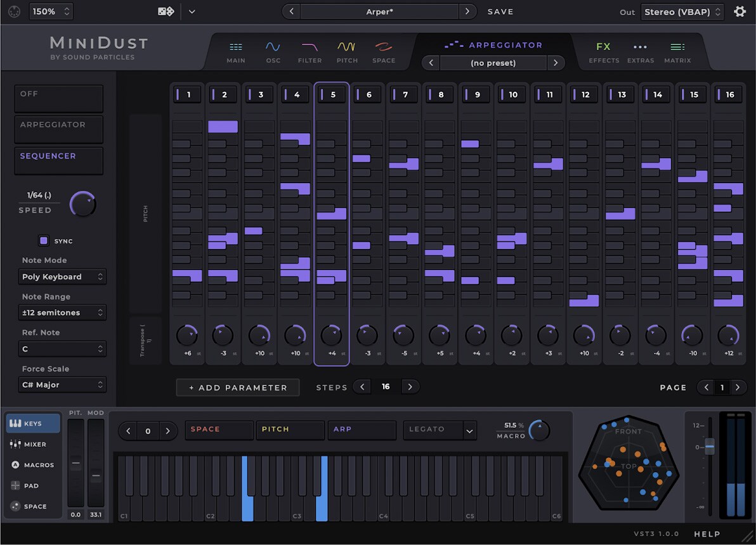Toggle step 5 on/off
Viewport: 756px width, 545px height.
pyautogui.click(x=332, y=95)
